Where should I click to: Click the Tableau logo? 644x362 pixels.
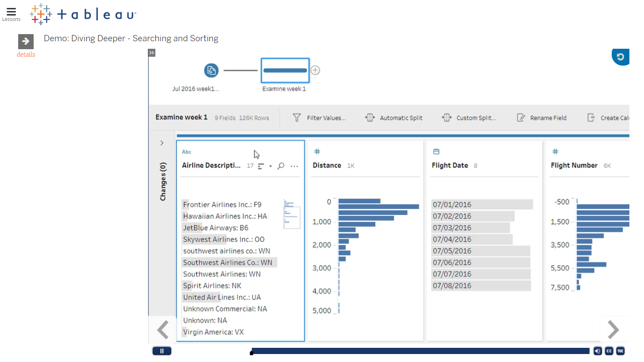83,14
